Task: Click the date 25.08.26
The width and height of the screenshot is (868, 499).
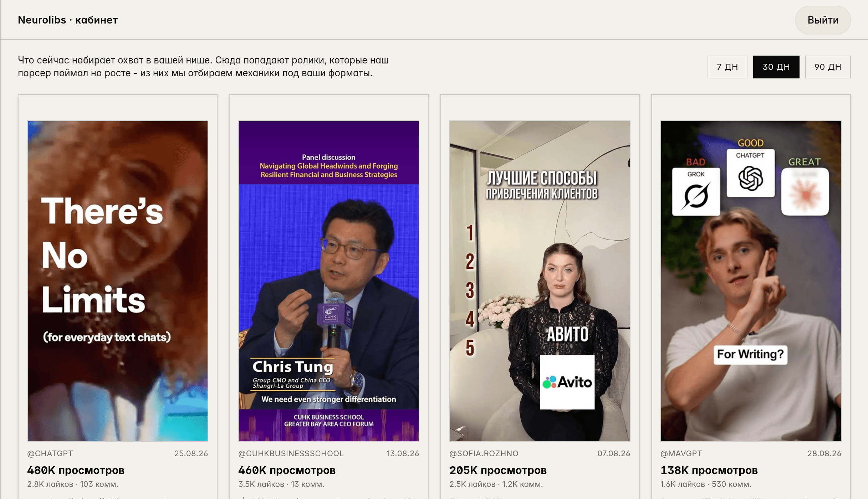Action: coord(191,453)
